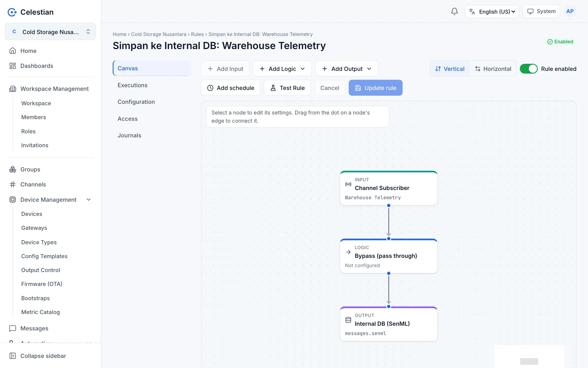Click the Messages speech bubble icon
The width and height of the screenshot is (588, 368).
pos(13,328)
